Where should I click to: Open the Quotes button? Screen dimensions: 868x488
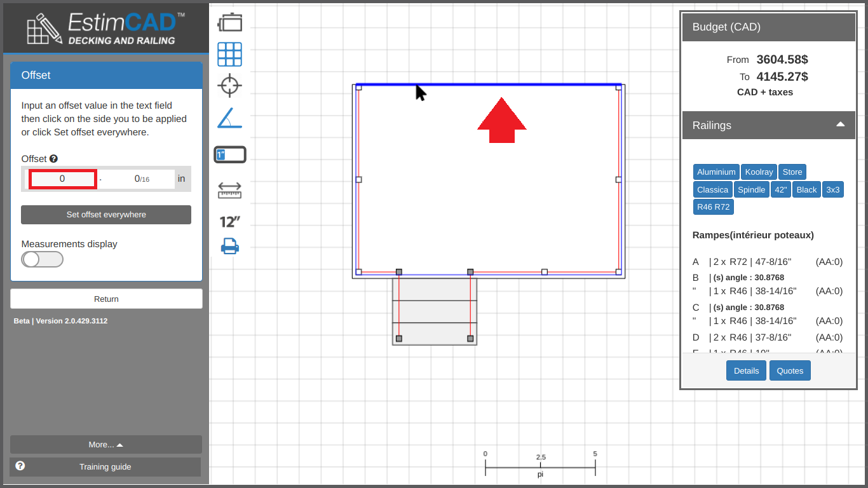click(x=790, y=371)
